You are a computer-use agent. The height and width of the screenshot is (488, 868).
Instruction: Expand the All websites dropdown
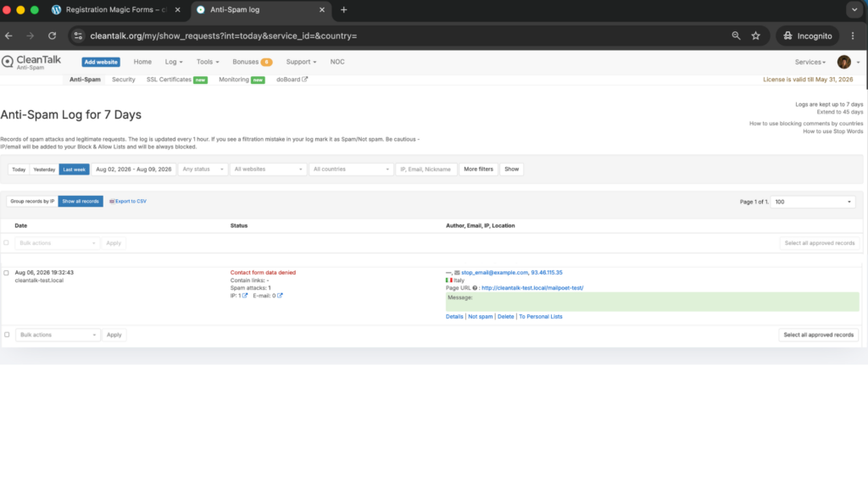(268, 169)
